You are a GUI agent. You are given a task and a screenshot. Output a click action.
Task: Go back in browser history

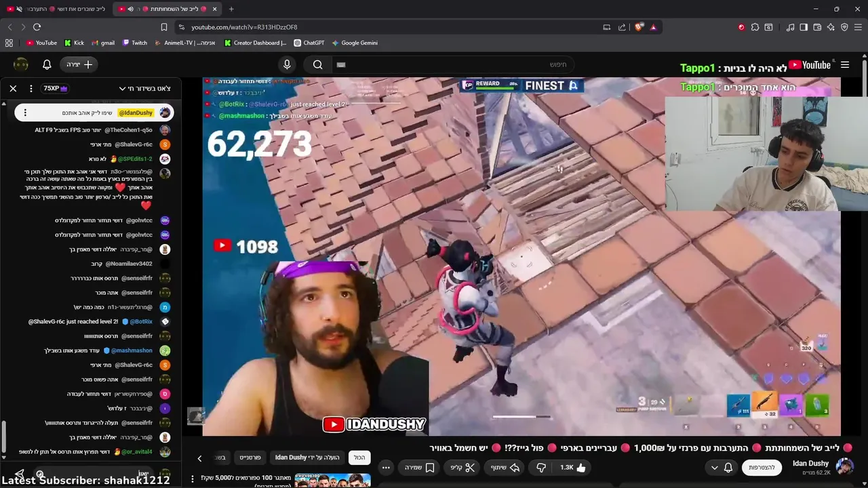point(9,27)
